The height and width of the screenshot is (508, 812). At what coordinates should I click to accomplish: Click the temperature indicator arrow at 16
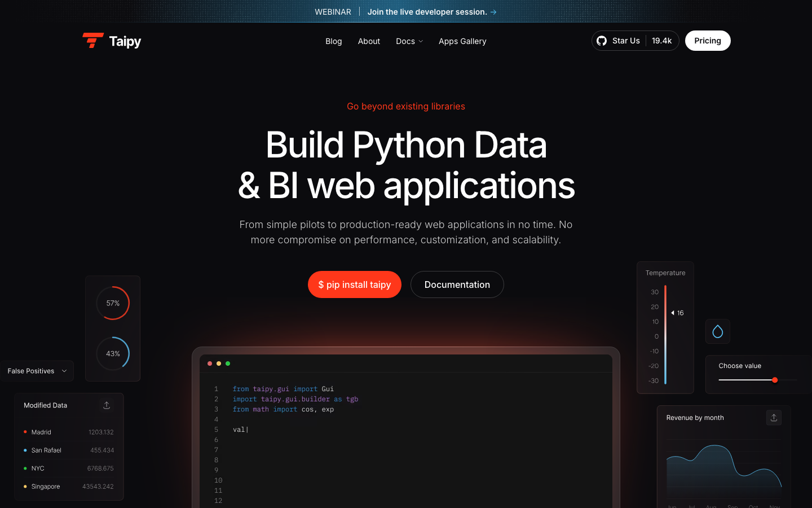point(673,313)
